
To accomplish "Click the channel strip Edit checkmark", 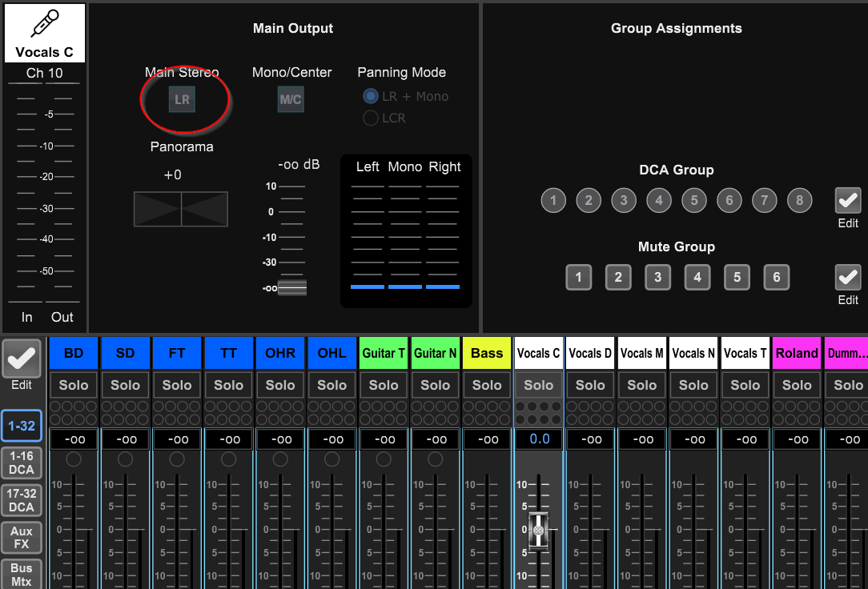I will [22, 359].
